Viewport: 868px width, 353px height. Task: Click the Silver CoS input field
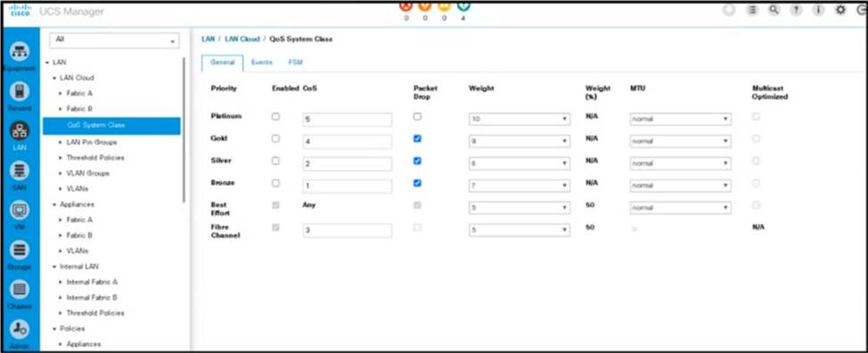pos(347,164)
